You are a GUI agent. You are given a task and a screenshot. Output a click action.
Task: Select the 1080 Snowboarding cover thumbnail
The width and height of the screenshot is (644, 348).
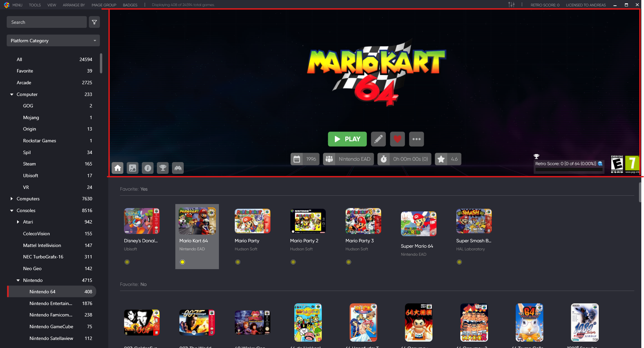click(x=585, y=323)
